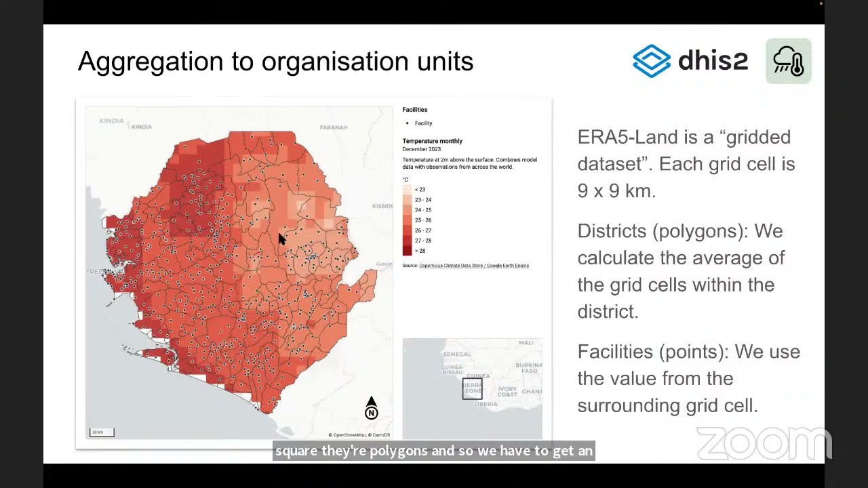Click the 'Districts (polygons)' paragraph
This screenshot has height=488, width=868.
[x=681, y=271]
